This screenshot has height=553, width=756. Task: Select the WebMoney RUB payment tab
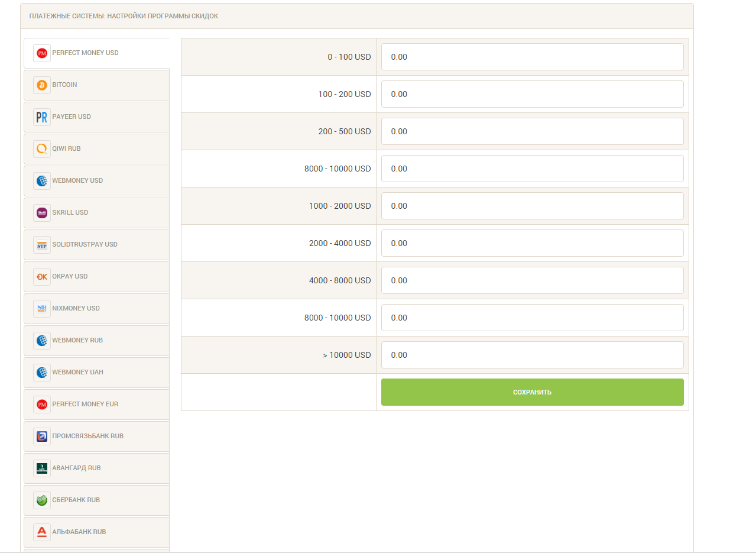pyautogui.click(x=77, y=341)
